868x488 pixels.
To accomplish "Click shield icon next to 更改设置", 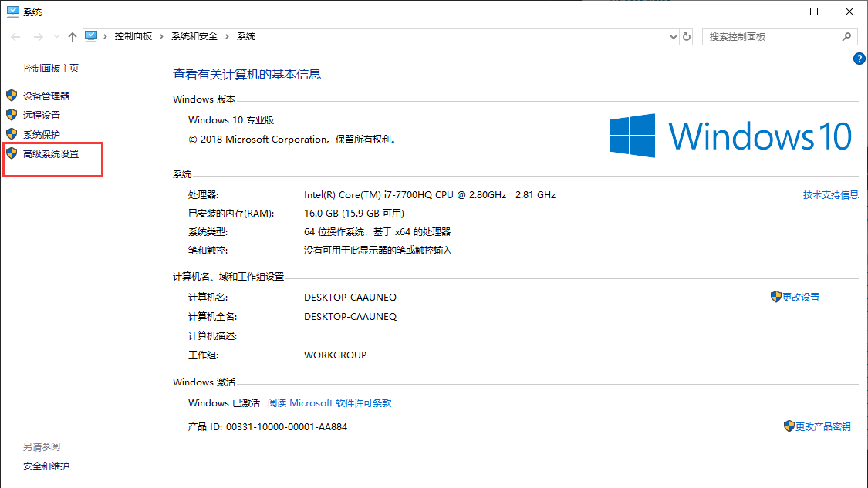I will pos(776,297).
